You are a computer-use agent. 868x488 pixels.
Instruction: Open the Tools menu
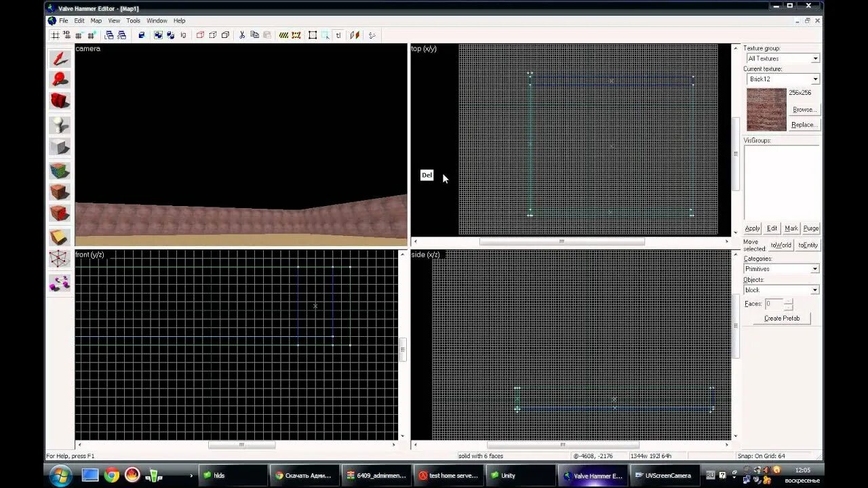coord(133,20)
